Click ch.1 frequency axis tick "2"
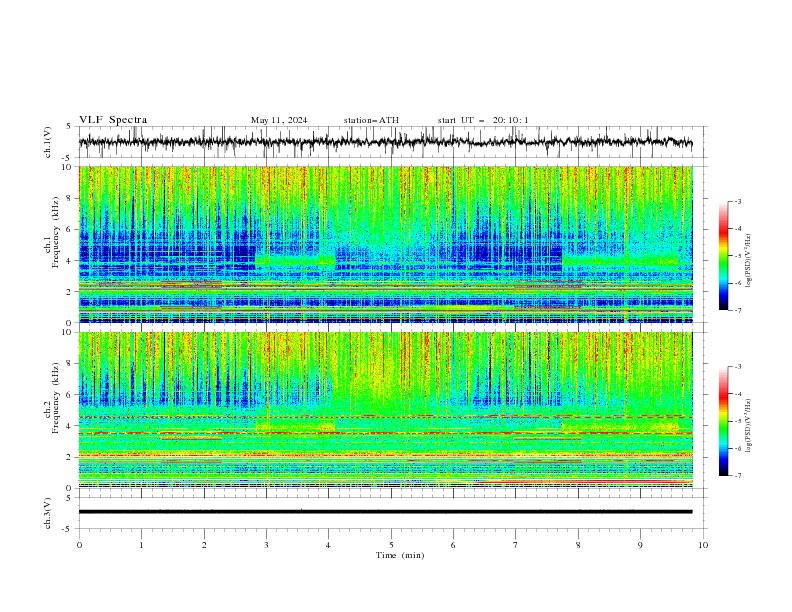The image size is (792, 612). (x=70, y=291)
